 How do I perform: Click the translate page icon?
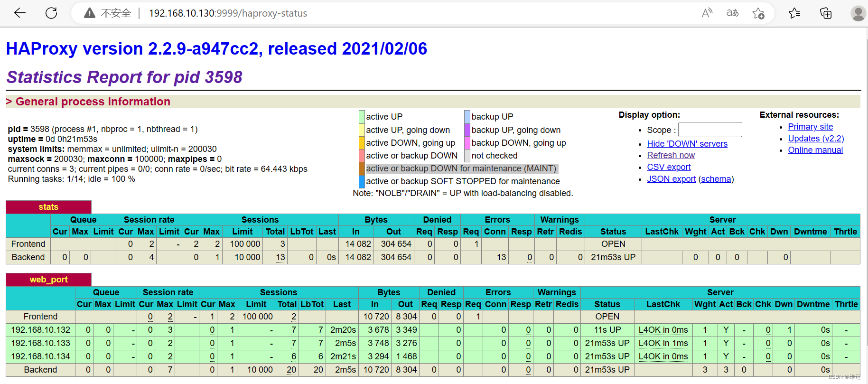(733, 13)
